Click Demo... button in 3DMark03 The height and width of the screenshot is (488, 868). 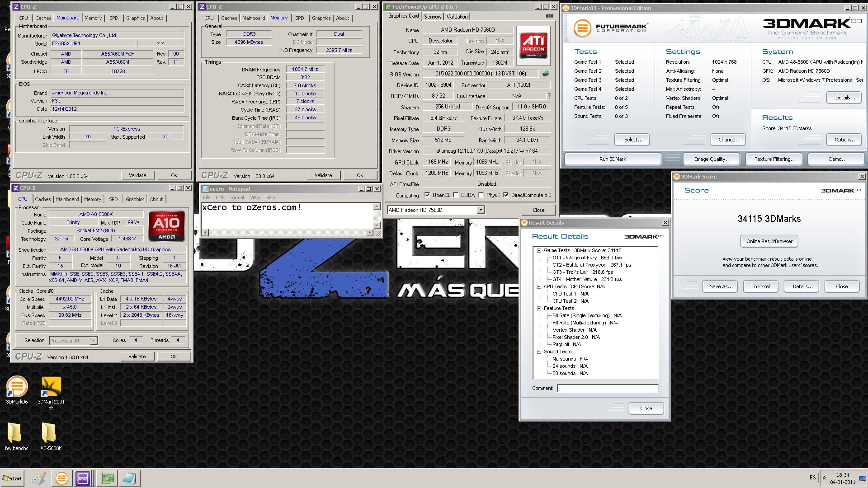837,159
